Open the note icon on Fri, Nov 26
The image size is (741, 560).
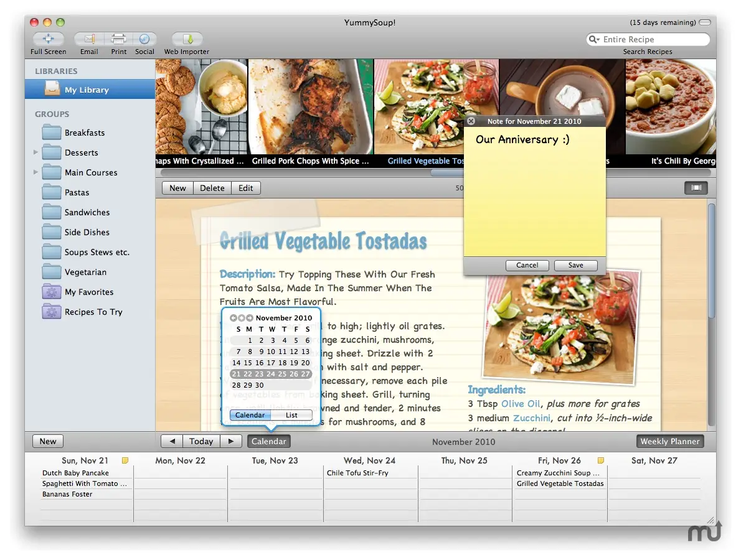click(x=601, y=460)
